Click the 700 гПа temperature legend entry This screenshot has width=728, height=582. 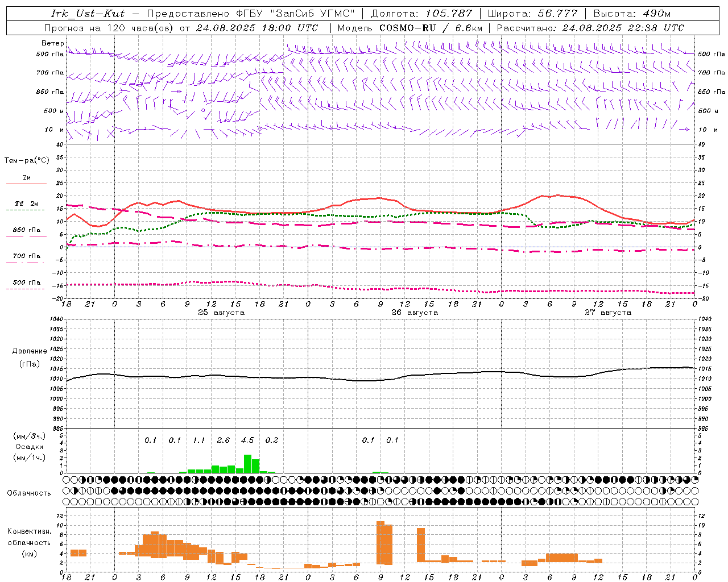click(26, 256)
